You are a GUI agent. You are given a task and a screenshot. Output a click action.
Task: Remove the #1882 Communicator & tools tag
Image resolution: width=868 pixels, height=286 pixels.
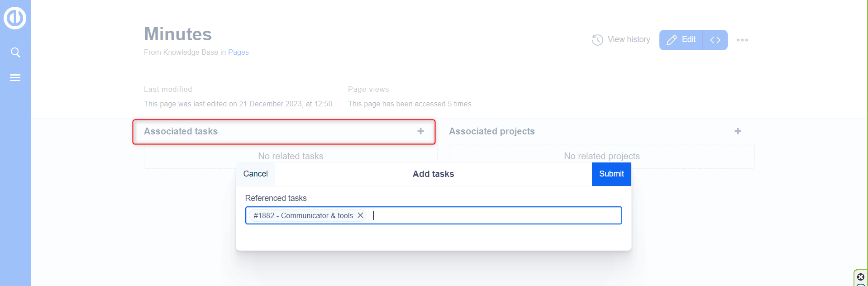point(361,215)
